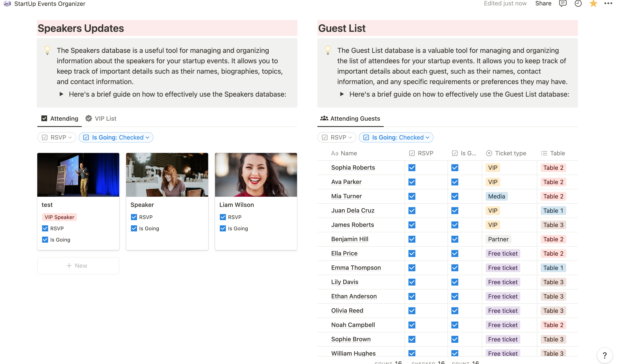Click Table 3 tag for James Roberts

pos(553,225)
